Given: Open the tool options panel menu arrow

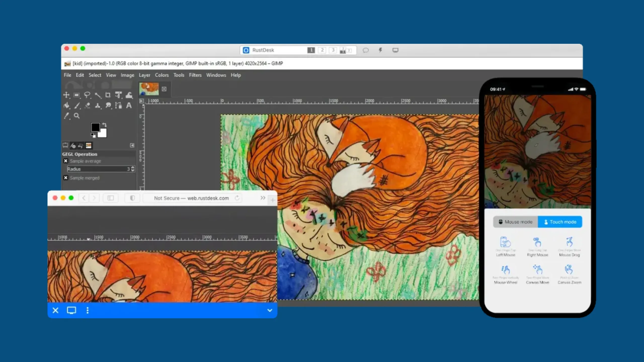Looking at the screenshot, I should (132, 145).
